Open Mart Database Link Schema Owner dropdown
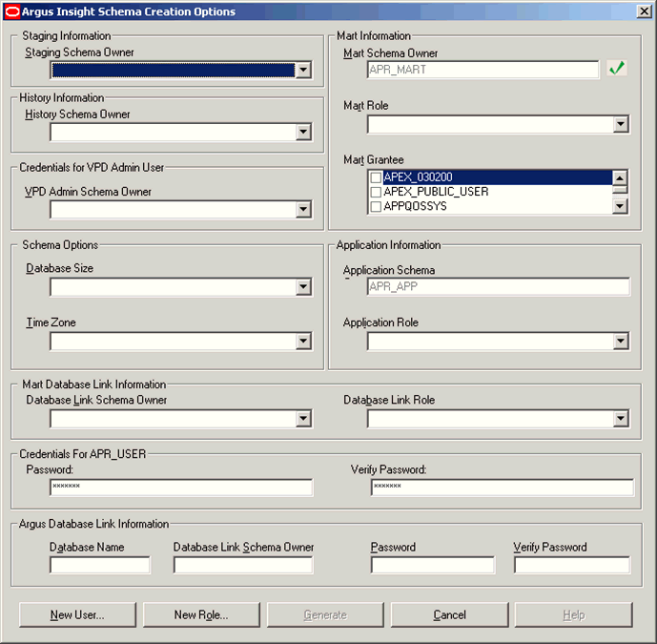657x644 pixels. pos(303,419)
